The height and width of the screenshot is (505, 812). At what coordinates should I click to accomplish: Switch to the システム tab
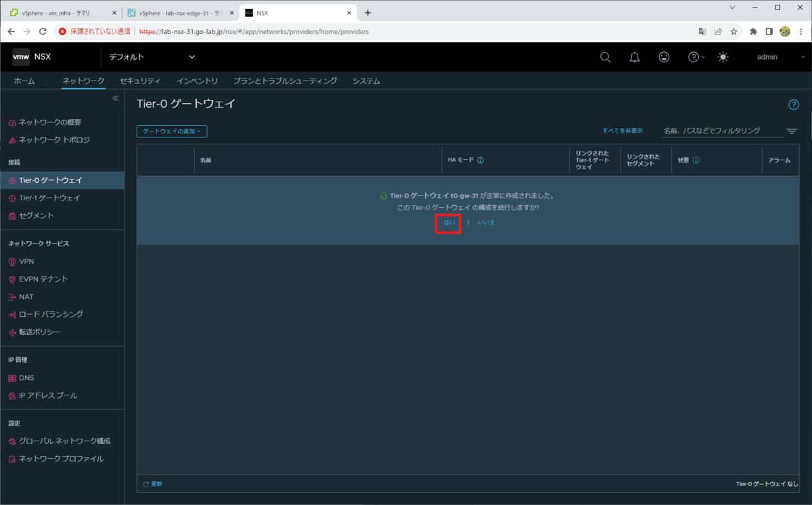[x=366, y=81]
